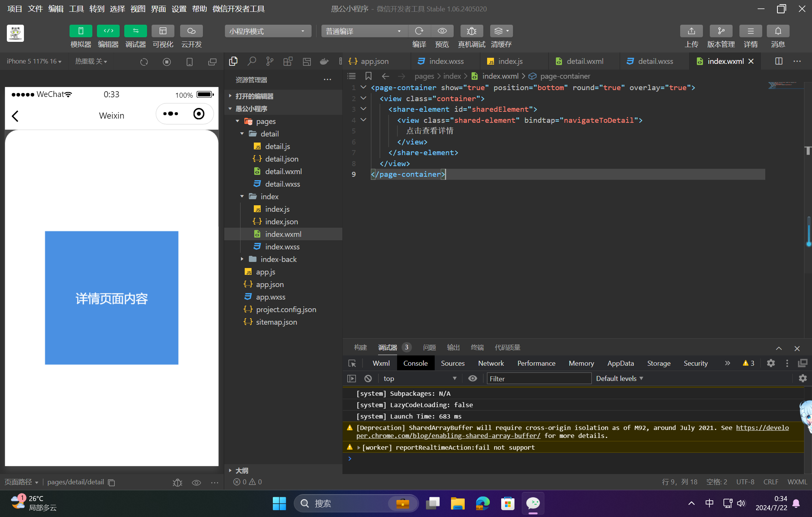The image size is (812, 517).
Task: Select the element inspector arrow icon
Action: 352,363
